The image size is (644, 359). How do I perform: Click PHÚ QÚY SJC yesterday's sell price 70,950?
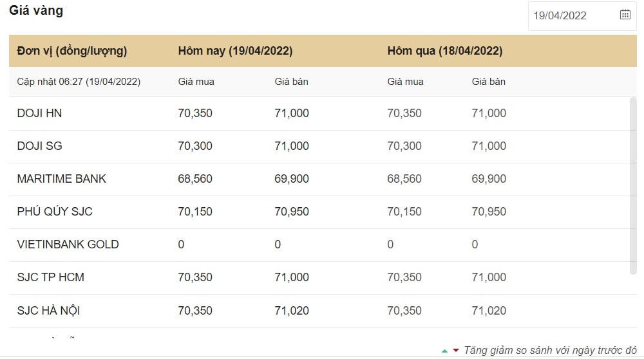[x=489, y=212]
